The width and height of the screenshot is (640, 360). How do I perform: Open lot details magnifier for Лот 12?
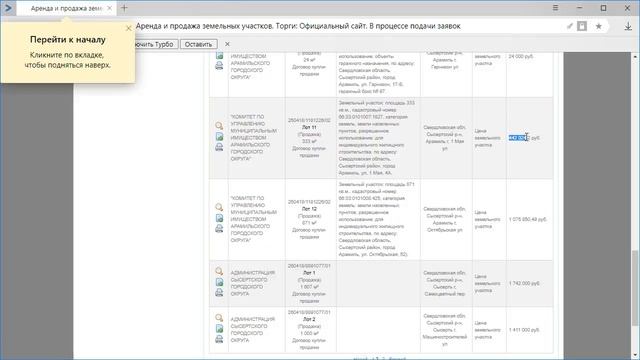(219, 207)
